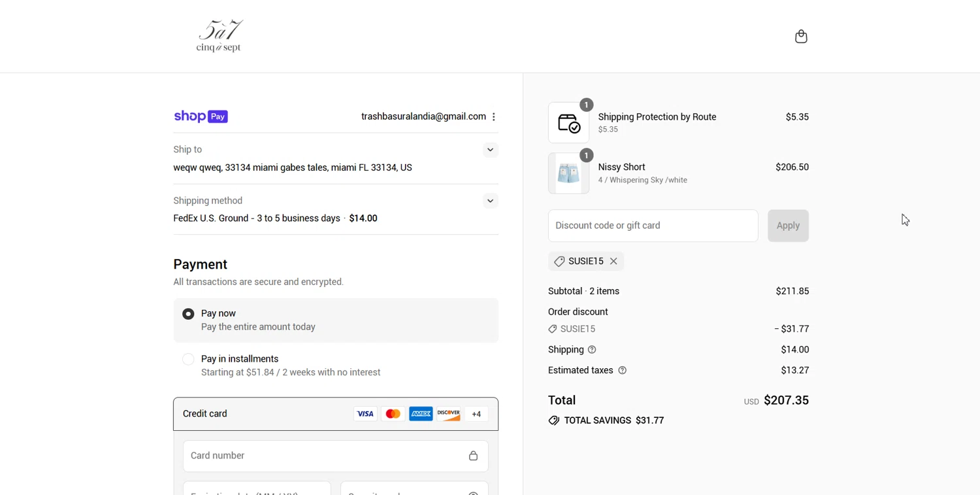The image size is (980, 495).
Task: Click the 4 / Whispering Sky /white variant text
Action: [643, 180]
